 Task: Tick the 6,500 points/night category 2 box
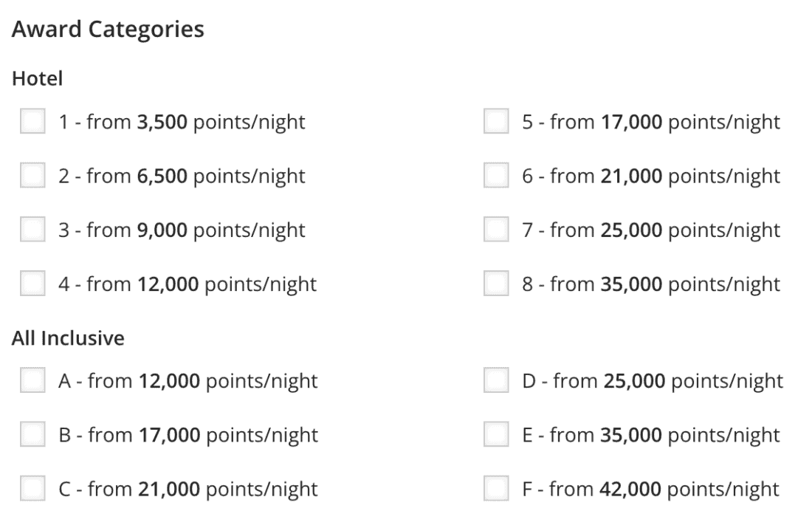pyautogui.click(x=32, y=176)
